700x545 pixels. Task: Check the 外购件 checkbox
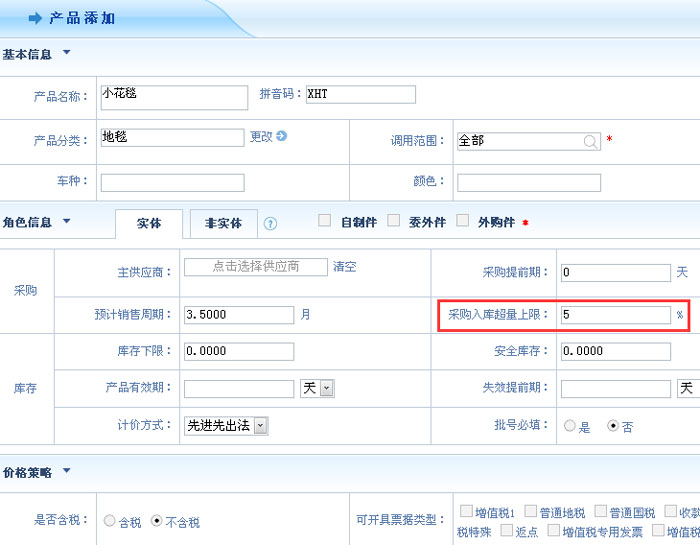462,221
